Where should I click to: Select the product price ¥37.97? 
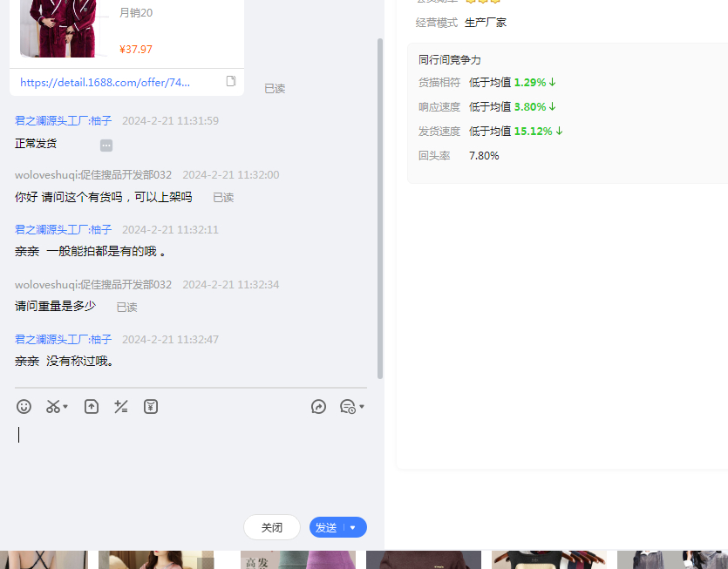pos(136,49)
